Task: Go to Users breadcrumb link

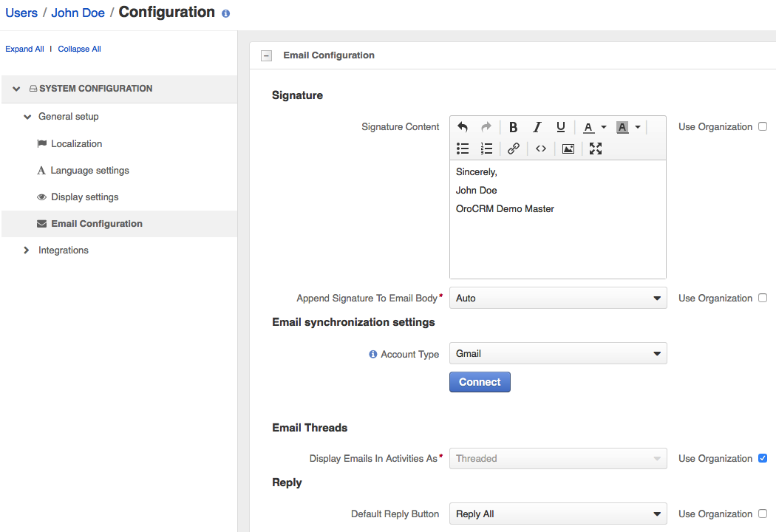Action: point(21,13)
